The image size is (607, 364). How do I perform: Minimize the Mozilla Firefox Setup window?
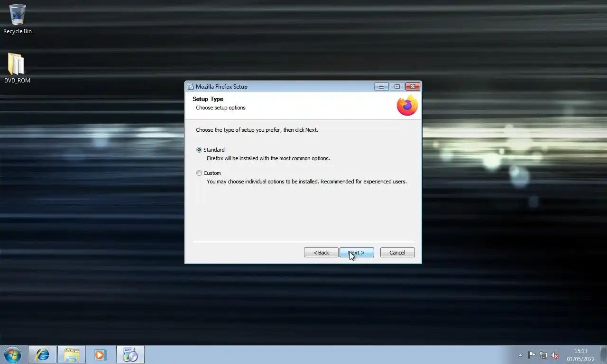(x=381, y=87)
